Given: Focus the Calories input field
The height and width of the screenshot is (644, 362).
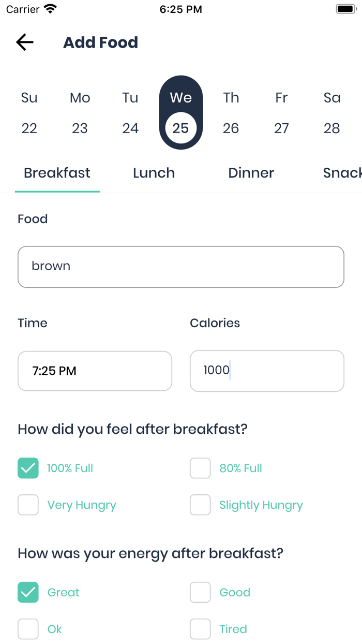Looking at the screenshot, I should click(x=267, y=371).
